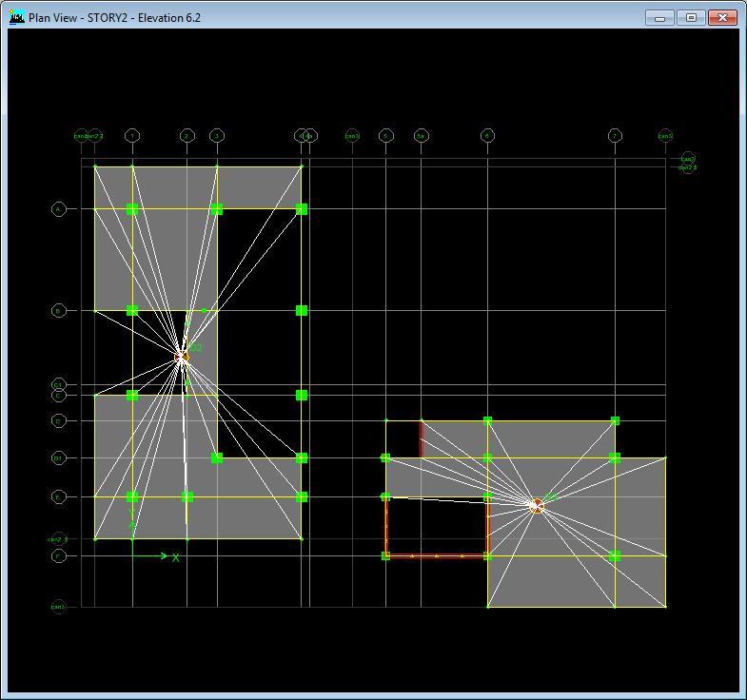747x700 pixels.
Task: Click the D2 diaphragm center of mass point
Action: coord(182,358)
